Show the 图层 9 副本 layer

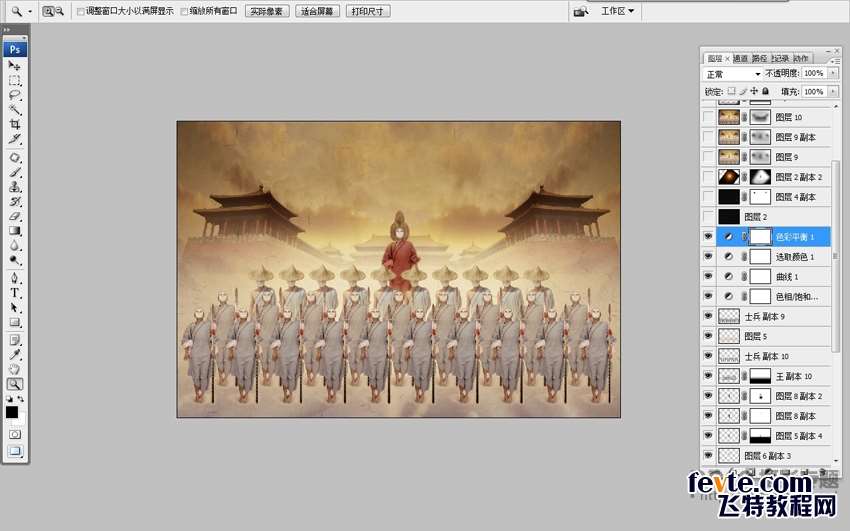point(708,137)
